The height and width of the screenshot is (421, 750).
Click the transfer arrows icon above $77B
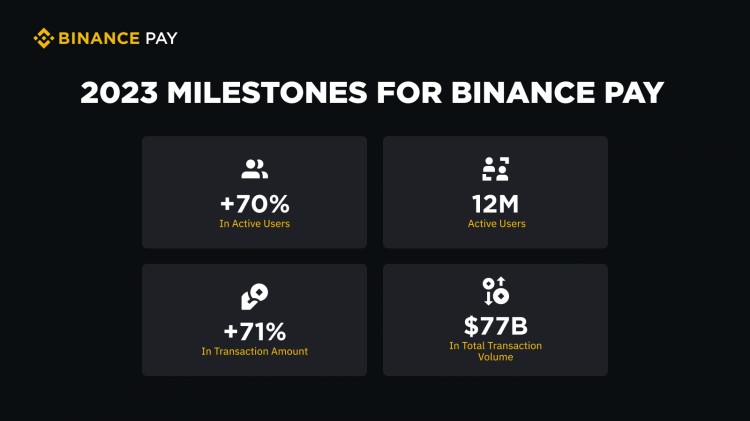coord(496,291)
